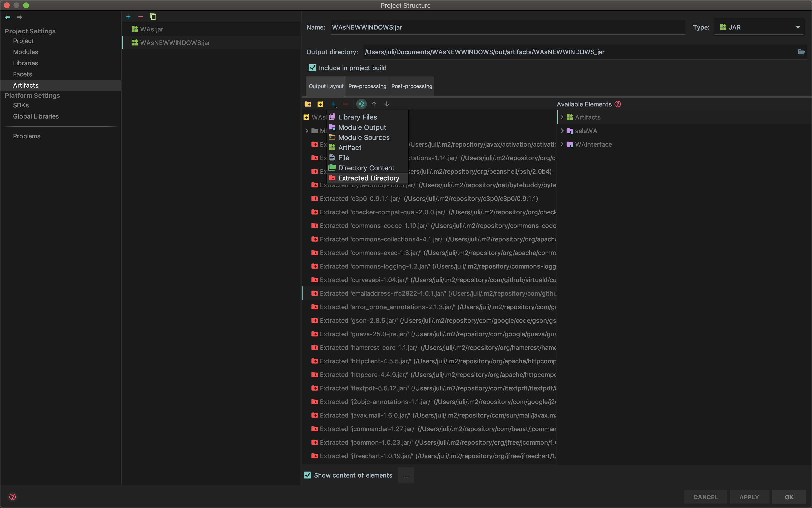This screenshot has width=812, height=508.
Task: Click the WAInterface module folder icon
Action: tap(570, 144)
